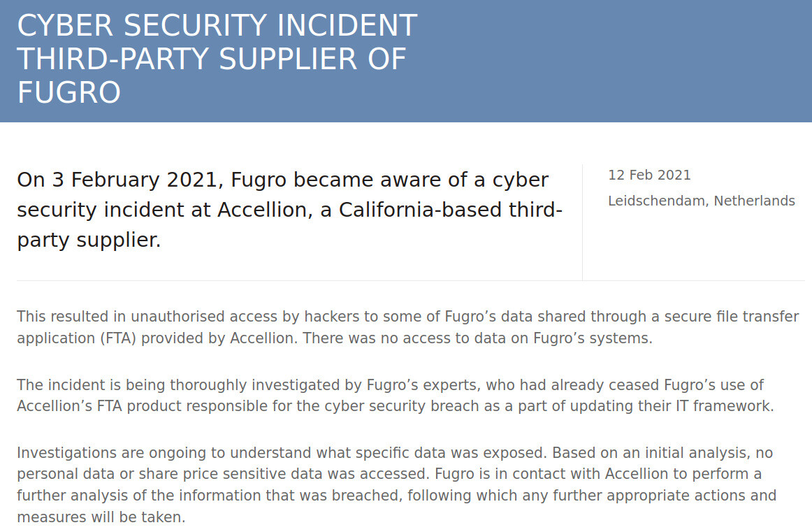
Task: Click the '12 Feb 2021' publication date
Action: click(x=649, y=175)
